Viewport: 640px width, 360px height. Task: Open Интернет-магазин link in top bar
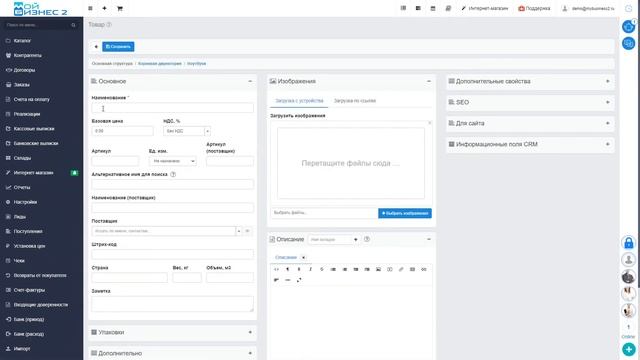coord(485,8)
